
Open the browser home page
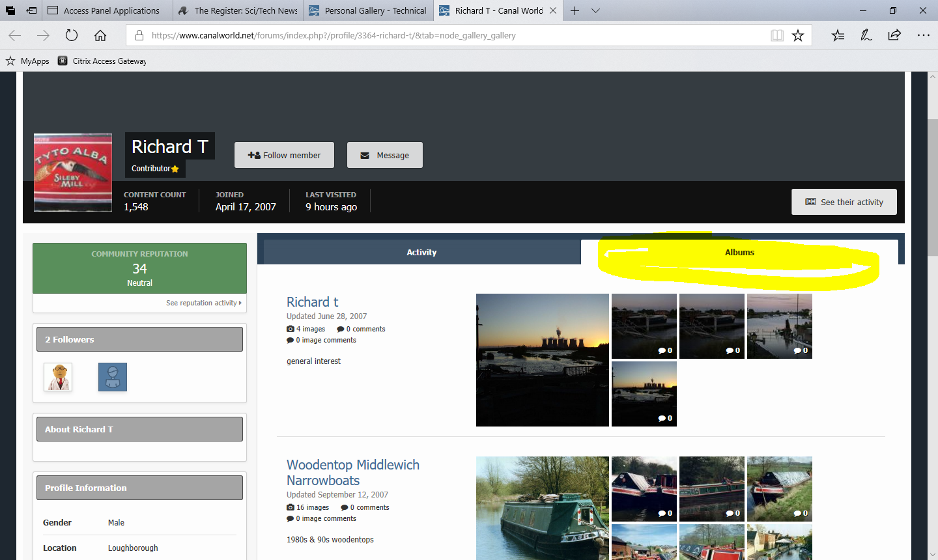[x=100, y=36]
